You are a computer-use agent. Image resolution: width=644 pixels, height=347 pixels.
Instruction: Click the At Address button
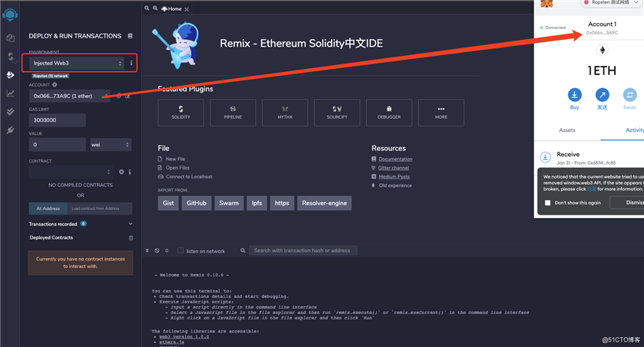tap(48, 208)
